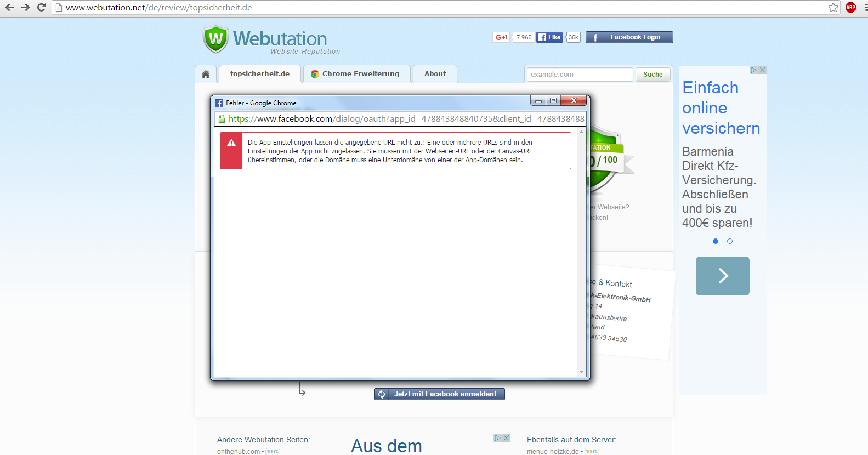Maximize the Fehler popup window
Viewport: 868px width, 455px height.
coord(553,100)
